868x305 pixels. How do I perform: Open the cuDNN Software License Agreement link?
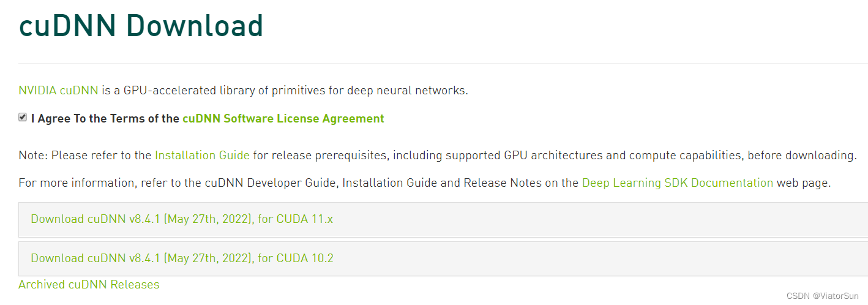(283, 119)
